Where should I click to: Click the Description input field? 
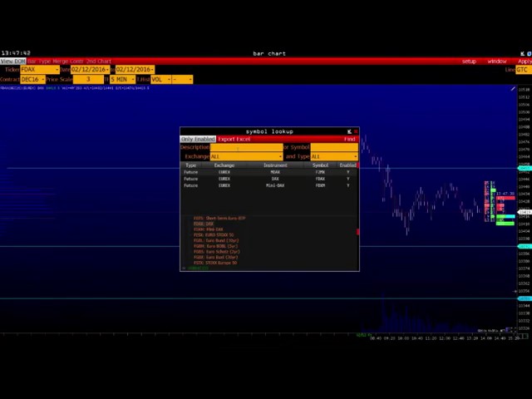(x=246, y=147)
